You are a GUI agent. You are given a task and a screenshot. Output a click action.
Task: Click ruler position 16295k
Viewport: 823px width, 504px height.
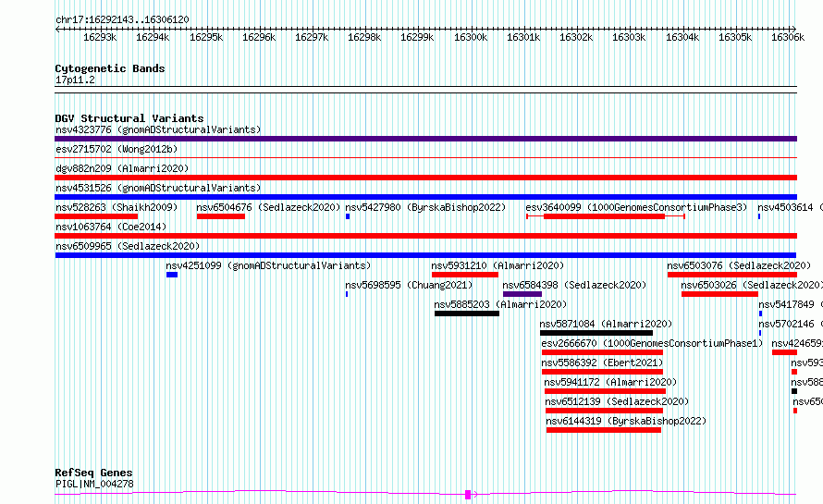[x=205, y=37]
